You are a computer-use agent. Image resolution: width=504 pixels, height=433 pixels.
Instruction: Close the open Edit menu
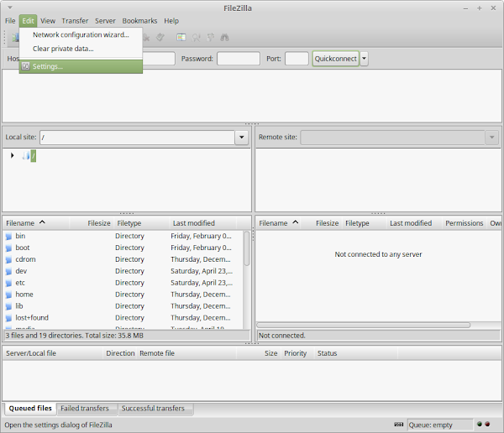[28, 21]
